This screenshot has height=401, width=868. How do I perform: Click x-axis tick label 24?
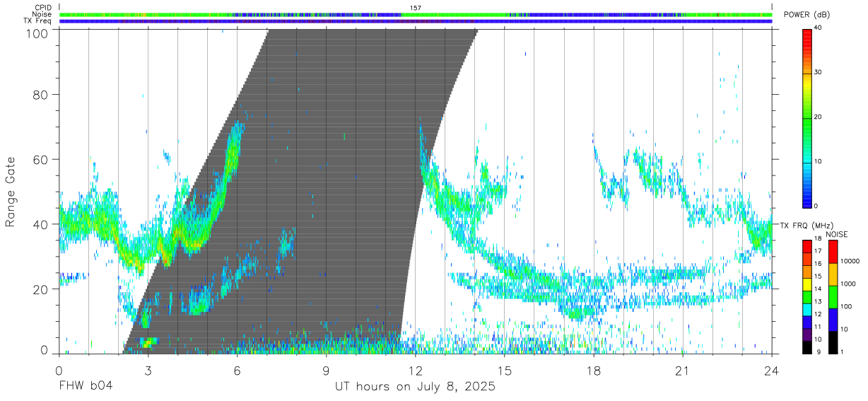click(x=772, y=371)
